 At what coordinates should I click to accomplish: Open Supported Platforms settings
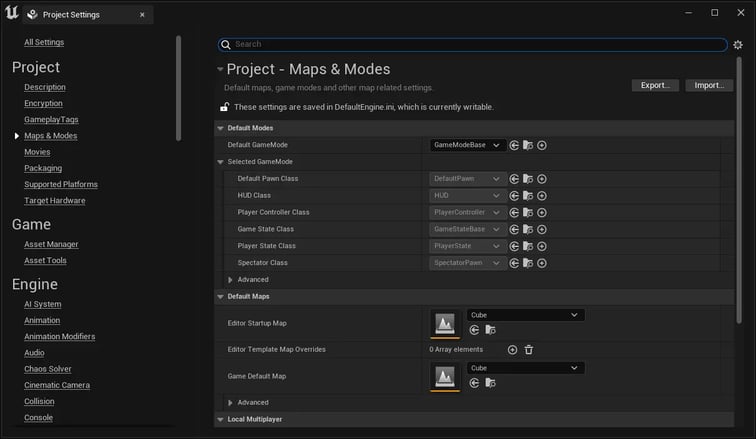point(61,185)
